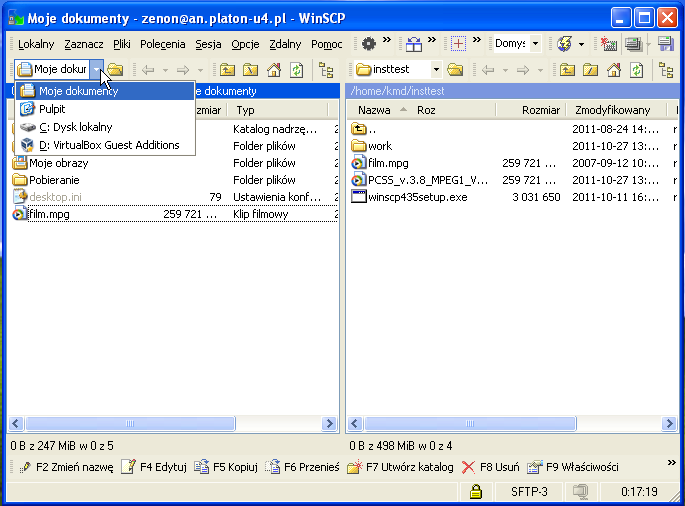Click the monitor icon in status bar
This screenshot has height=506, width=685.
pyautogui.click(x=581, y=492)
